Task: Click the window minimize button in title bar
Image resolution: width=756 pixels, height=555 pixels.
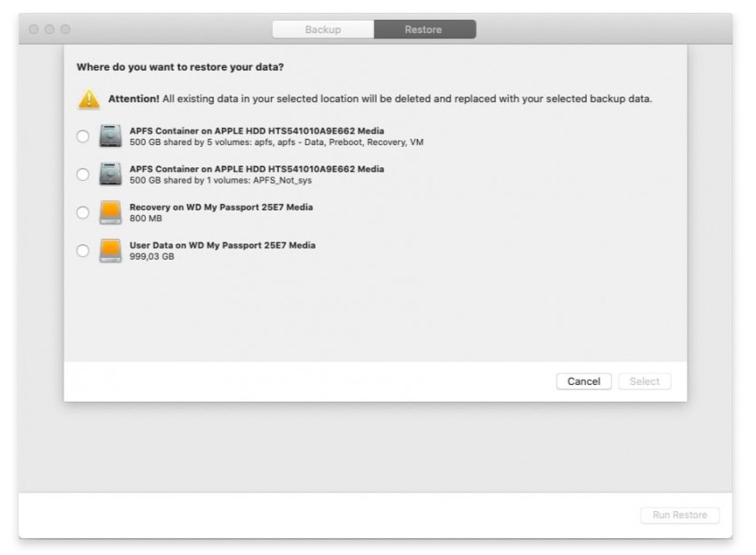Action: coord(50,30)
